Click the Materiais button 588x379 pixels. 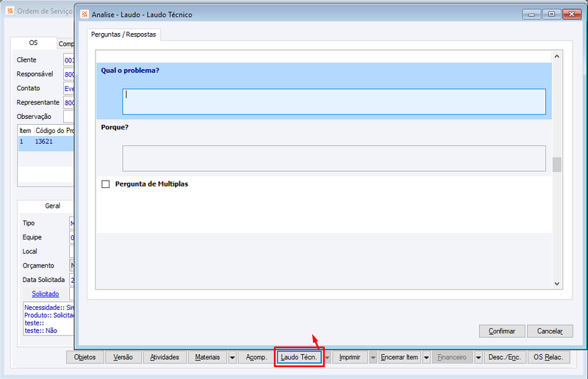207,357
